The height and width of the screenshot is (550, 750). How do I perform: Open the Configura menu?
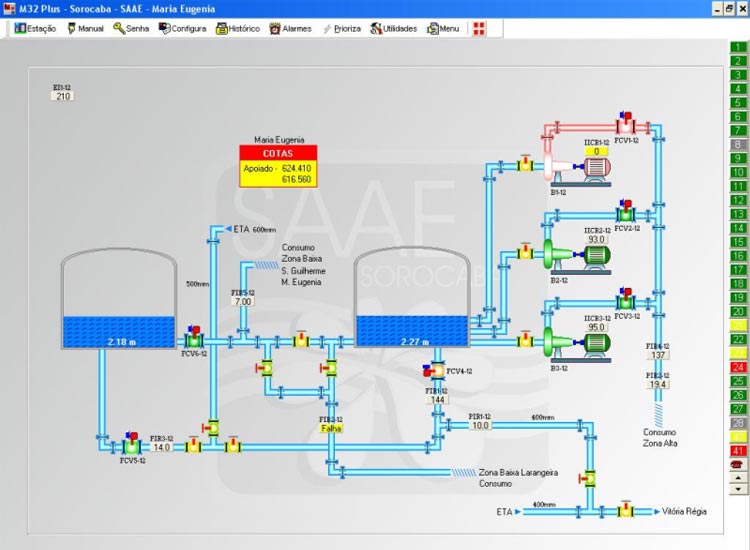pyautogui.click(x=183, y=29)
